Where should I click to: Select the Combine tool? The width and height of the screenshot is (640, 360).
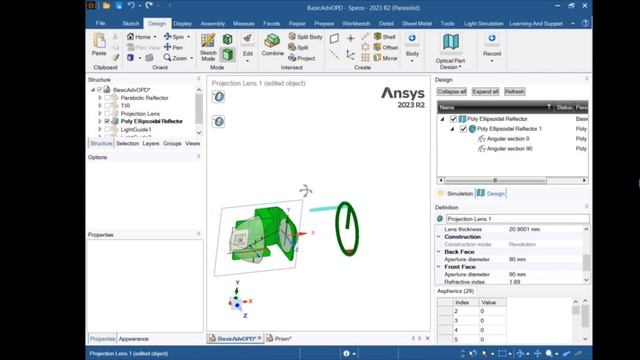[x=272, y=44]
